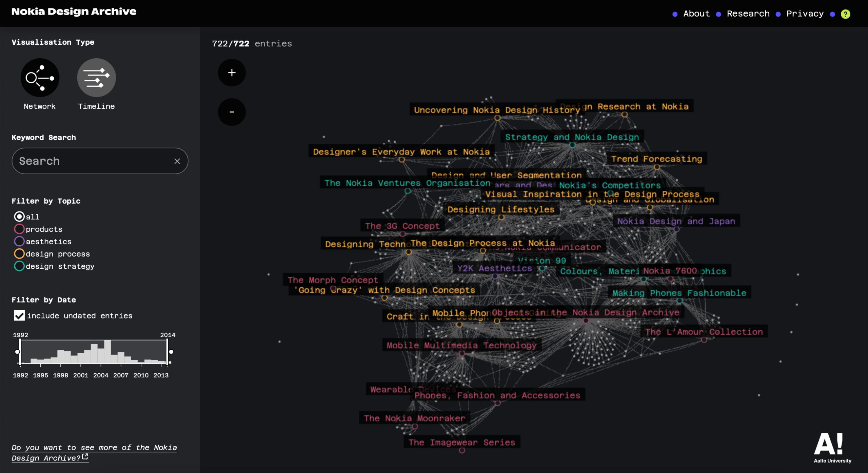Click the 1992 date slider handle
The height and width of the screenshot is (473, 868).
[x=18, y=352]
